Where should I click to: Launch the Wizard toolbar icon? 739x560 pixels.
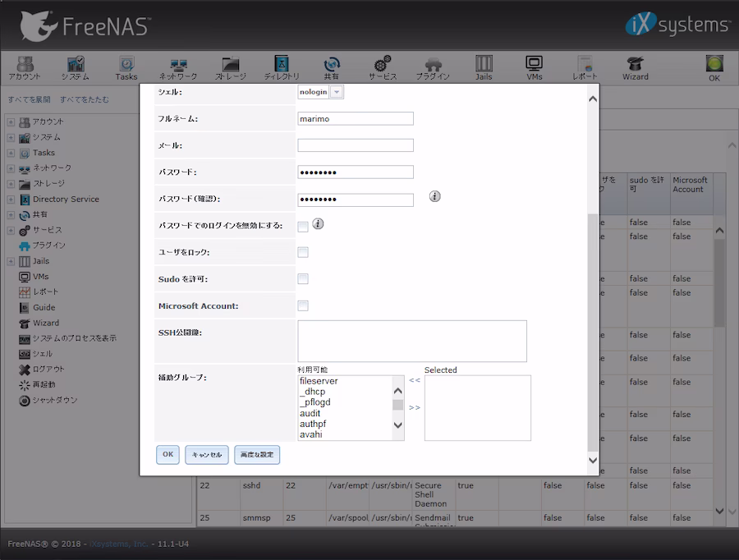point(636,68)
